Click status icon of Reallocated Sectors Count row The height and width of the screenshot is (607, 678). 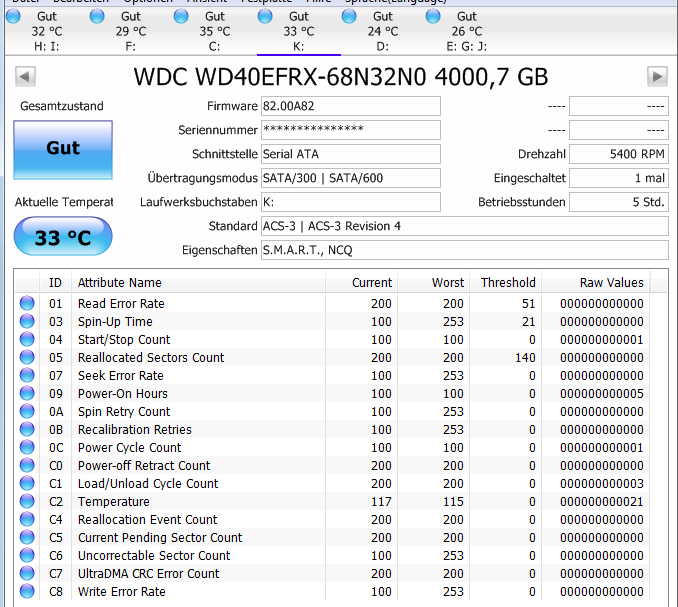point(27,358)
